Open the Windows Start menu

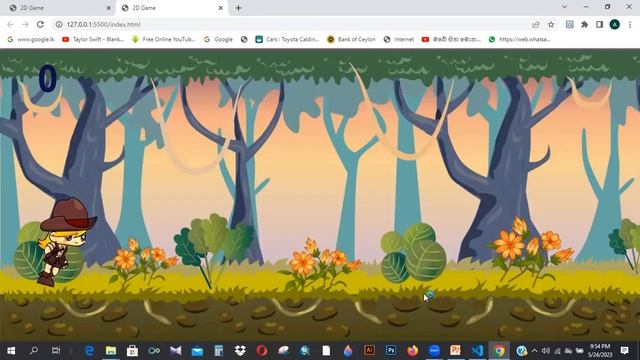tap(11, 351)
